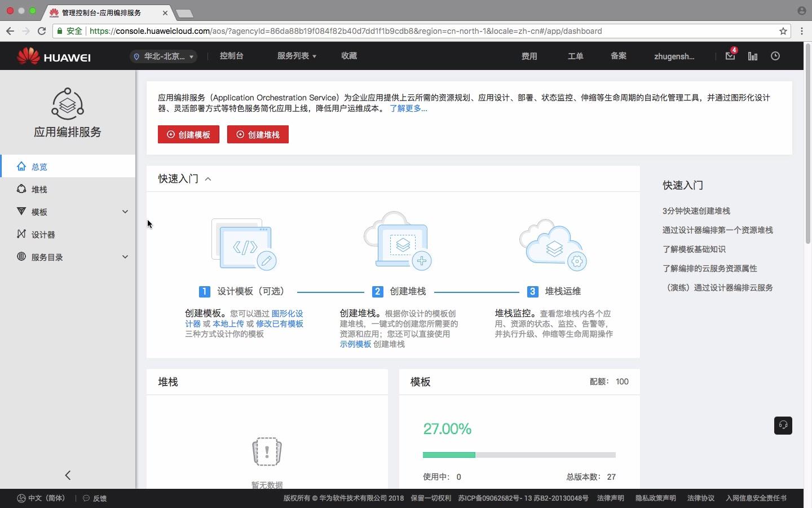Expand the 模板 submenu chevron
Screen dimensions: 812x508
click(125, 212)
